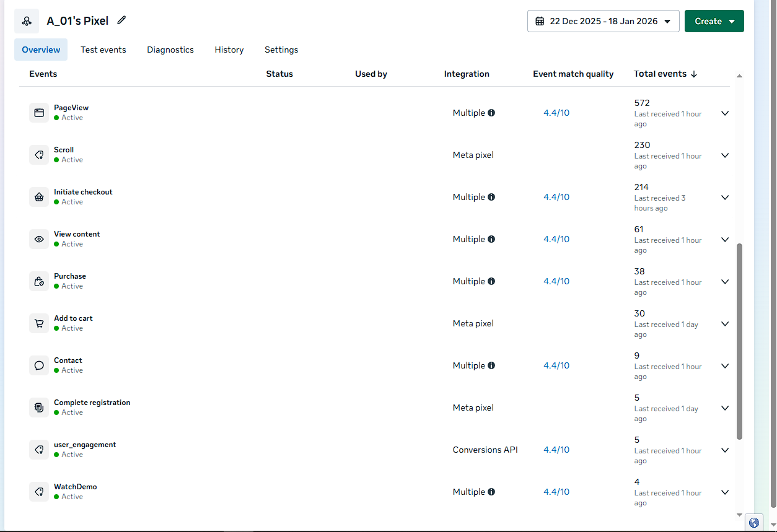The width and height of the screenshot is (777, 532).
Task: Click the vertical scrollbar thumb of events list
Action: click(739, 341)
